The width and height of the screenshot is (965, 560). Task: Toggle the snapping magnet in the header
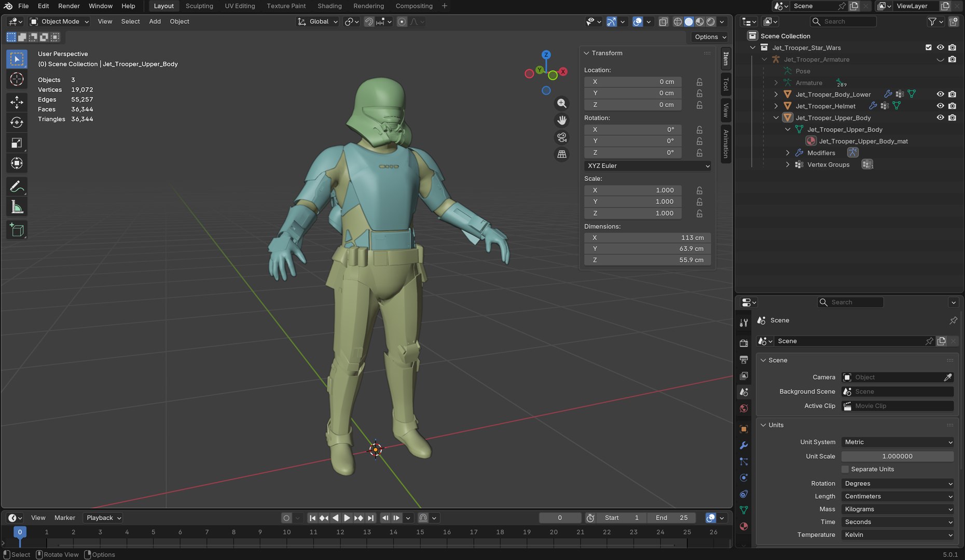(369, 22)
